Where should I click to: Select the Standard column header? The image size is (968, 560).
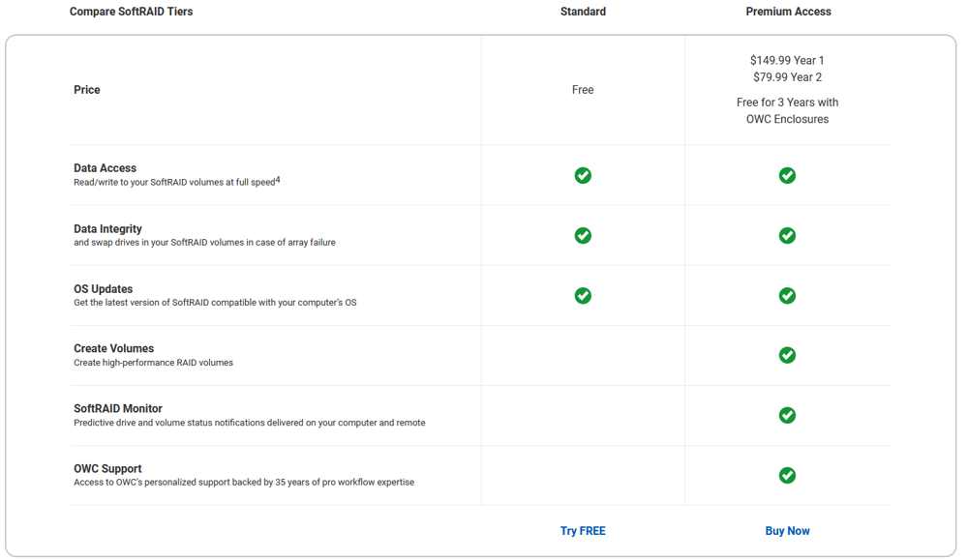pyautogui.click(x=583, y=11)
